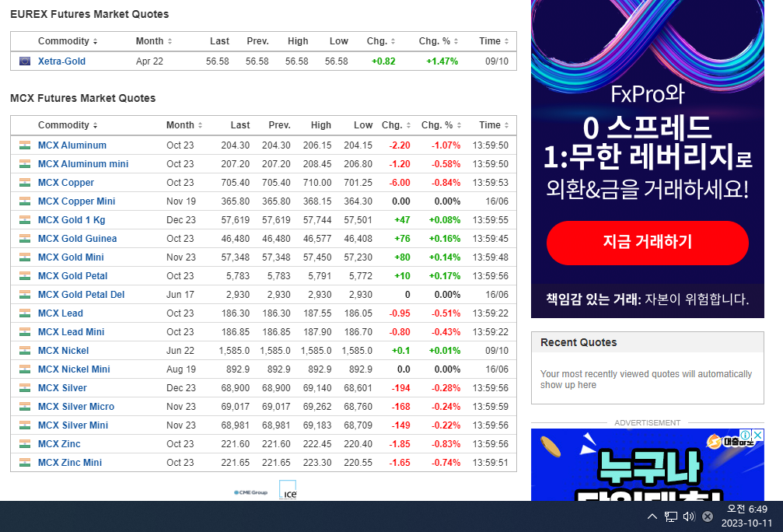Click the India flag next to MCX Silver
The height and width of the screenshot is (532, 783).
click(x=24, y=388)
